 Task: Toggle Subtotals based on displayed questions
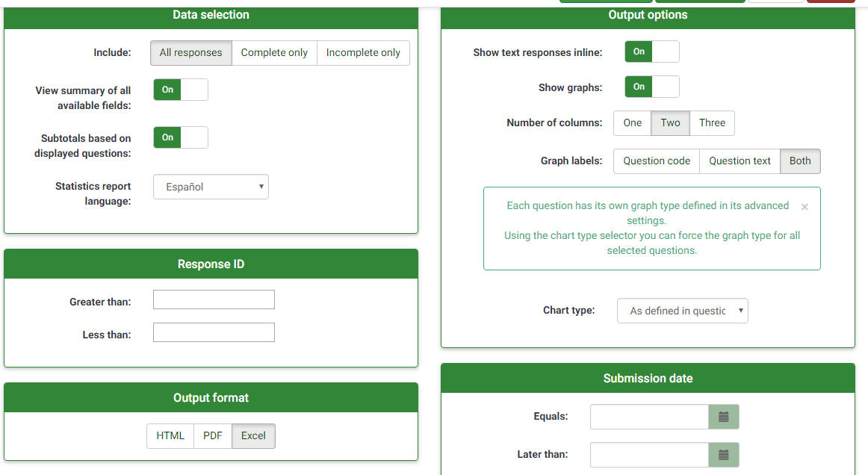click(x=180, y=137)
